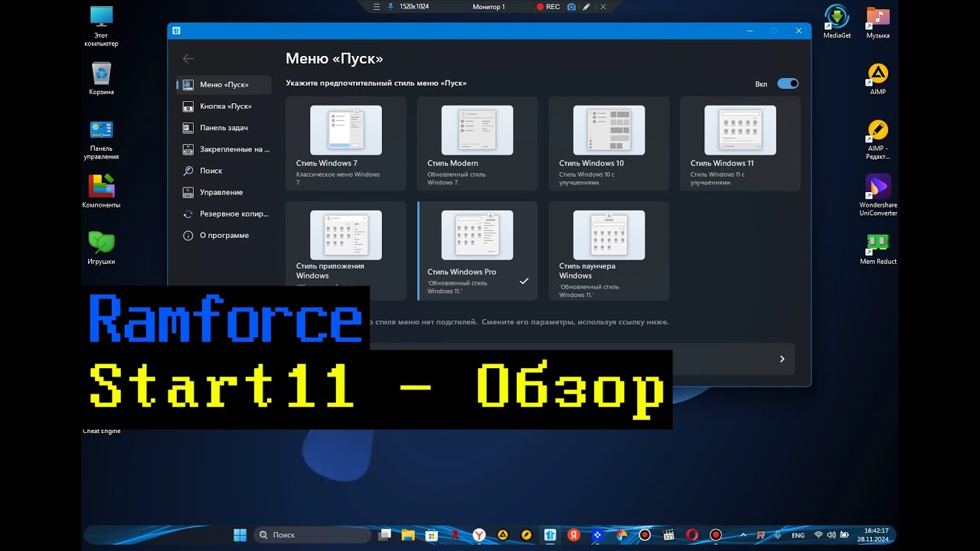This screenshot has height=551, width=980.
Task: Open the Панель задач sidebar section
Action: tap(224, 128)
